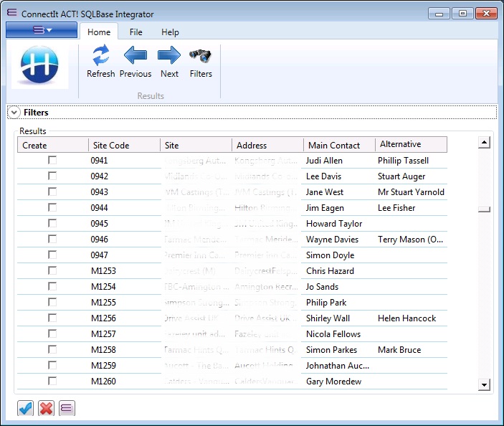Click the round blue H logo
Screen dimensions: 504x426
click(41, 67)
